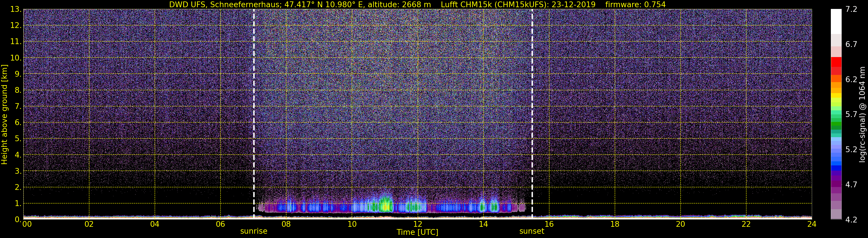Click the height tick label '11.'

click(16, 42)
